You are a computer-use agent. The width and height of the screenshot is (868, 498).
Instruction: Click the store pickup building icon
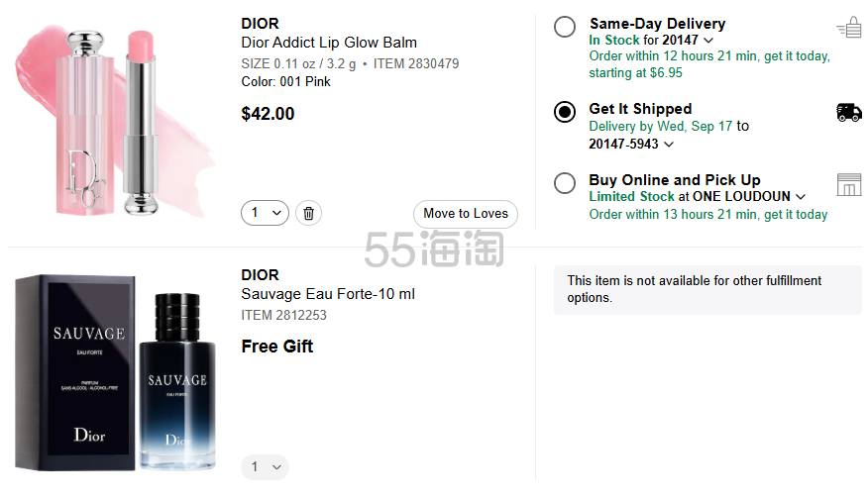pyautogui.click(x=849, y=185)
